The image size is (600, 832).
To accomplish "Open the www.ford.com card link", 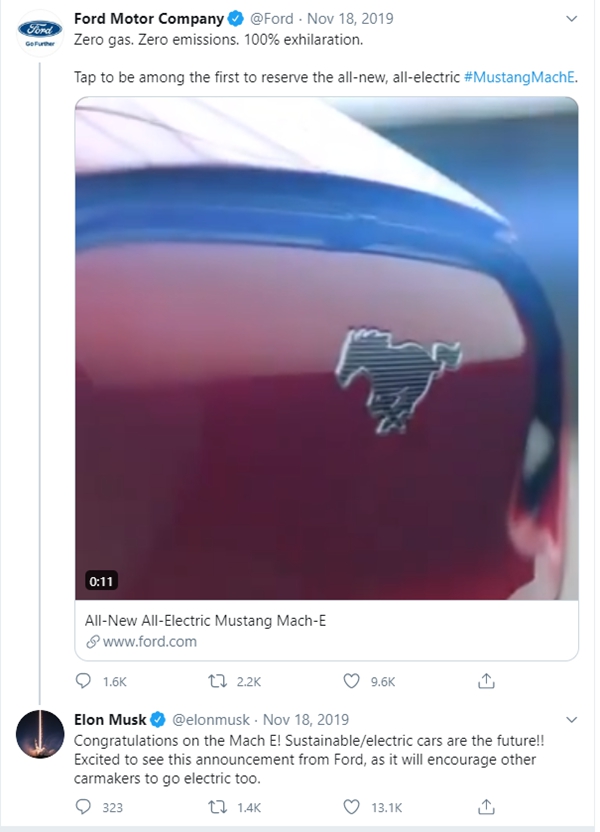I will click(x=149, y=641).
